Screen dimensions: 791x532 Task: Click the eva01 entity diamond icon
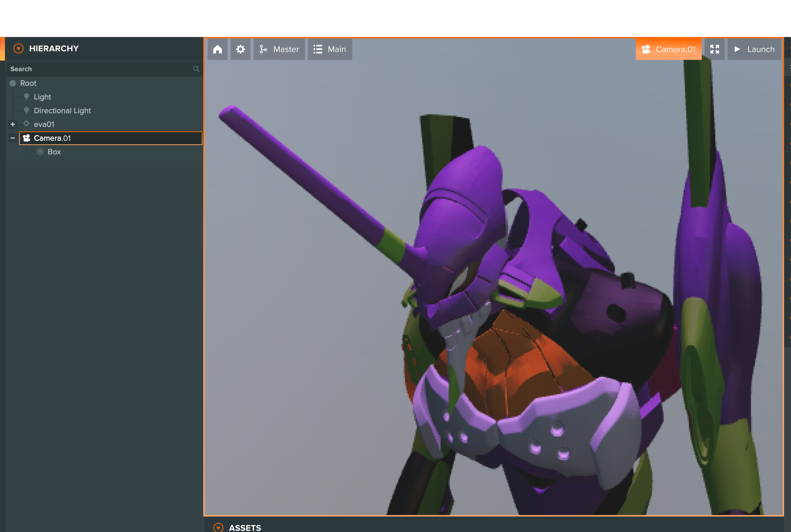click(27, 124)
